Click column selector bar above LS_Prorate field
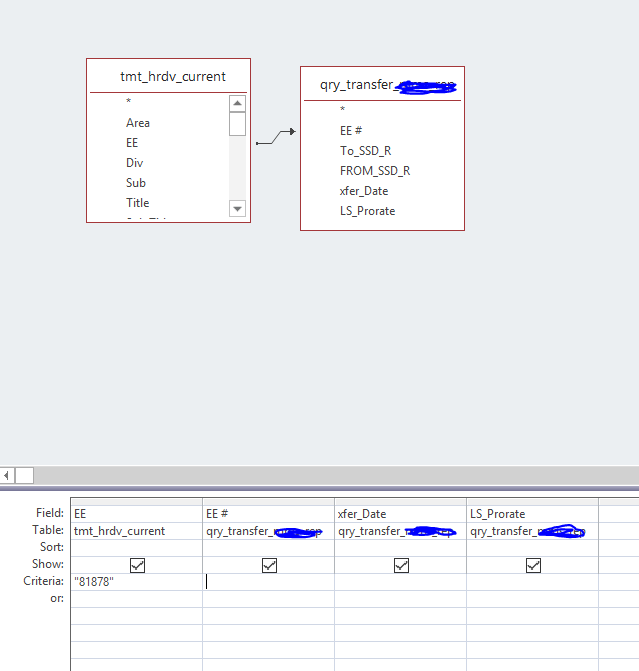 532,502
